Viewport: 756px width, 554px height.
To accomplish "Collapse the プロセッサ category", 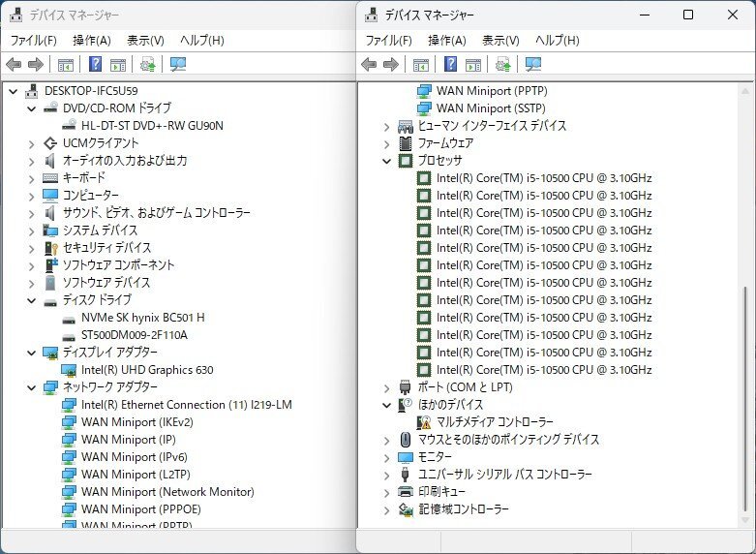I will (387, 161).
